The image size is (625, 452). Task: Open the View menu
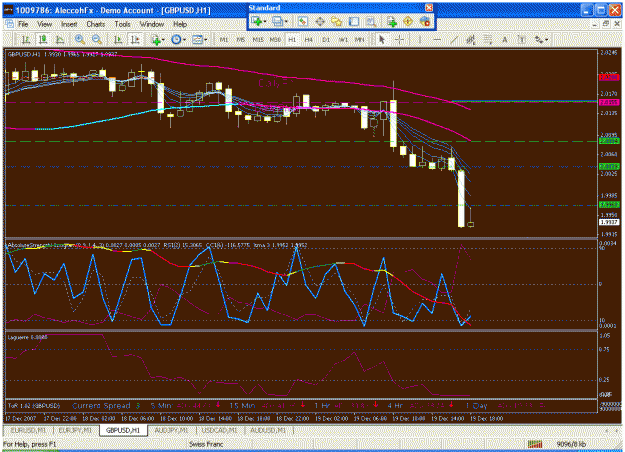pos(45,24)
